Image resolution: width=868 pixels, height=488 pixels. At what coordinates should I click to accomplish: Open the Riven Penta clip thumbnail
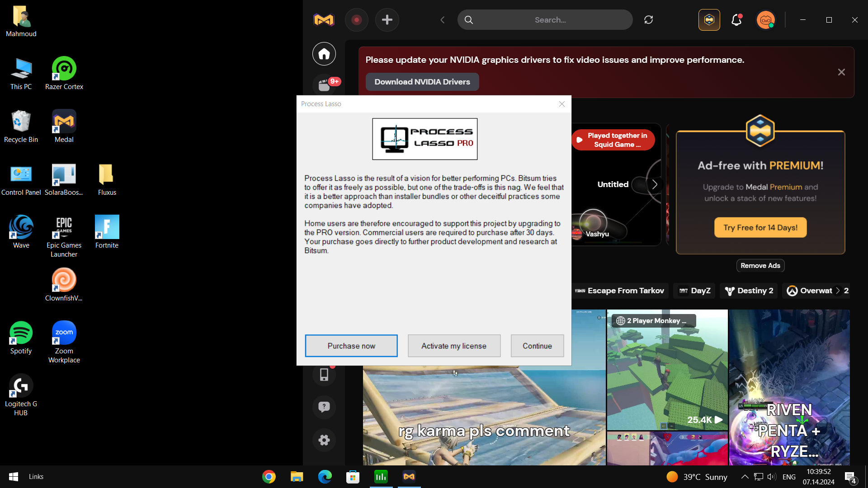789,387
